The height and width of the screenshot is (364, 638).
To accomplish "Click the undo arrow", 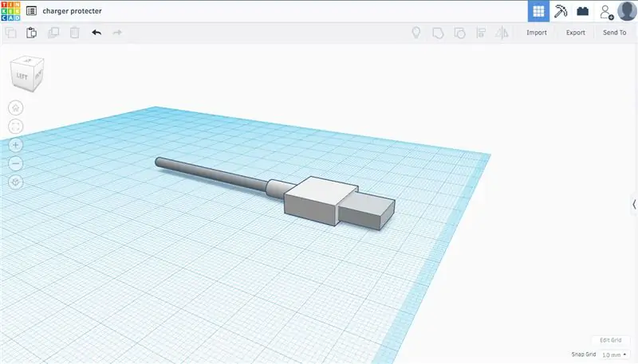I will [x=96, y=33].
